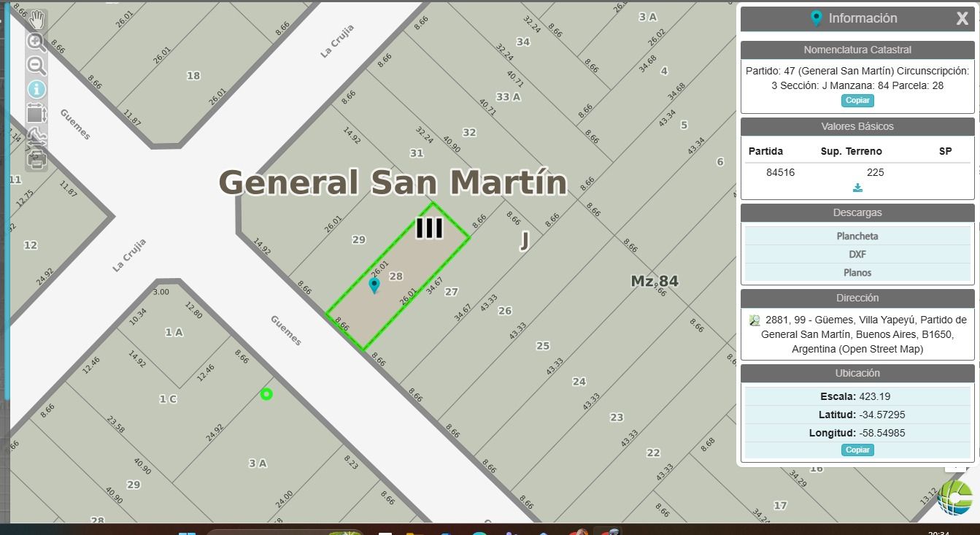Download the DXF file

point(857,254)
